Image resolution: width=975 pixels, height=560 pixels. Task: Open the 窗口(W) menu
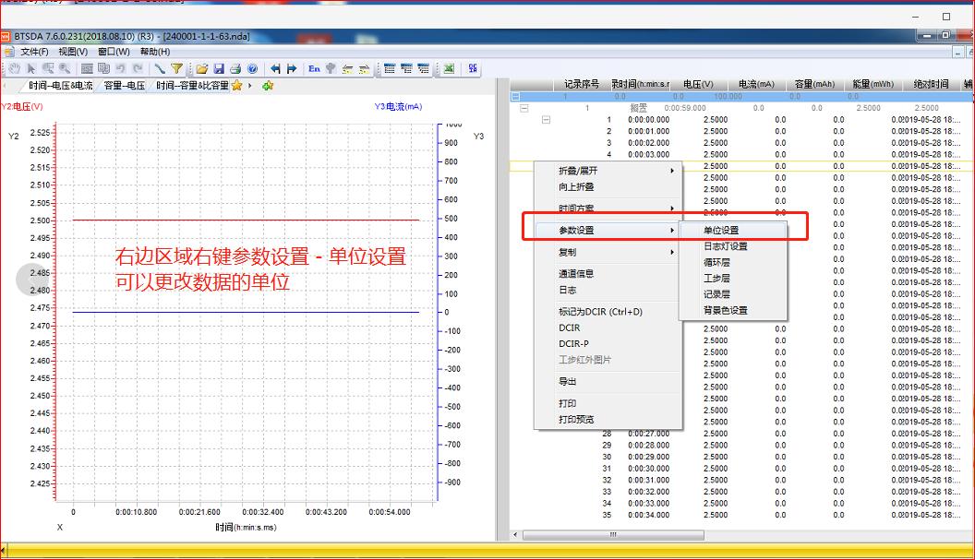point(114,52)
